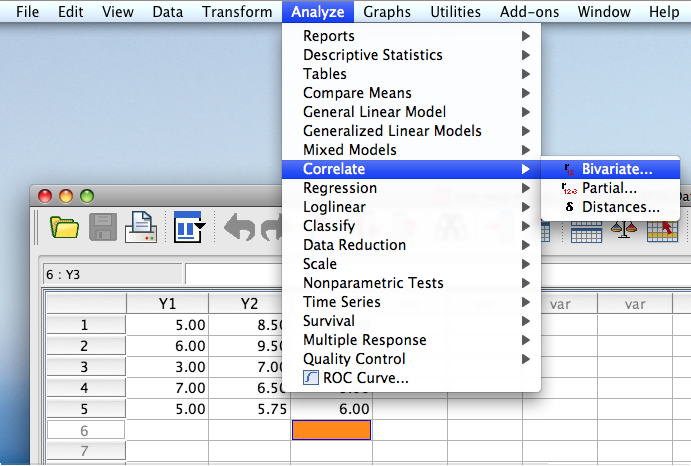Open the Window menu

point(604,11)
